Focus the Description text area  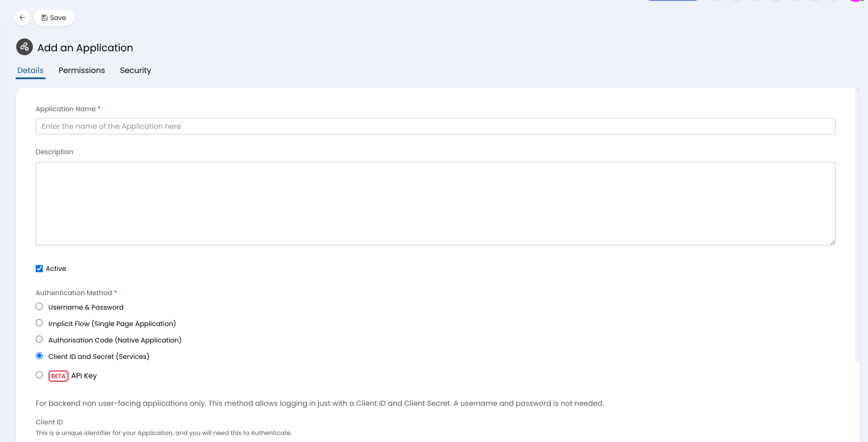pyautogui.click(x=435, y=203)
